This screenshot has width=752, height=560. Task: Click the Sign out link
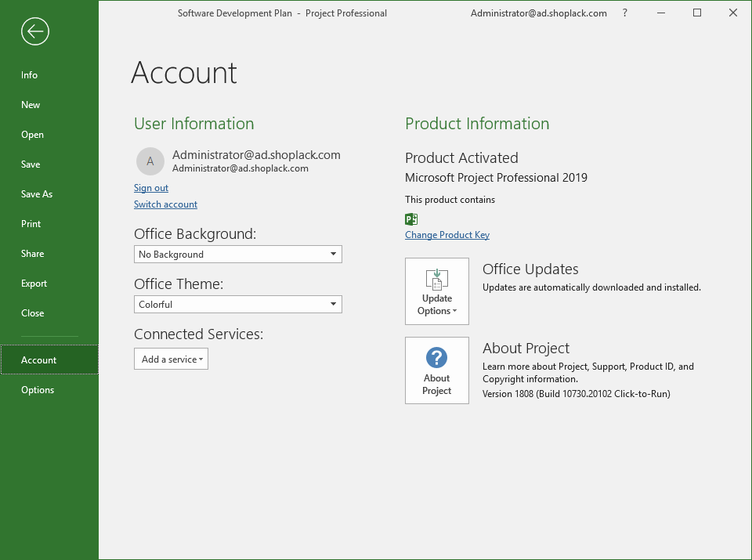[x=151, y=188]
